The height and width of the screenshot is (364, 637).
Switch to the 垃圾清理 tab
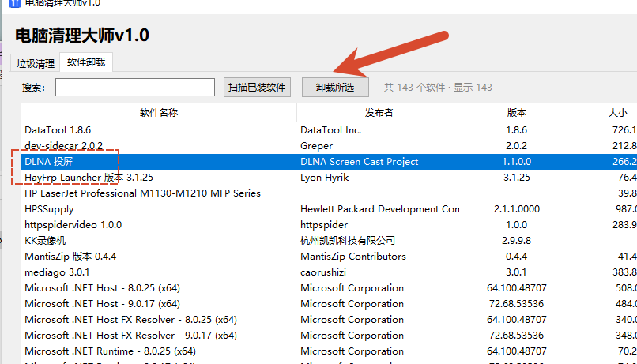click(x=36, y=63)
